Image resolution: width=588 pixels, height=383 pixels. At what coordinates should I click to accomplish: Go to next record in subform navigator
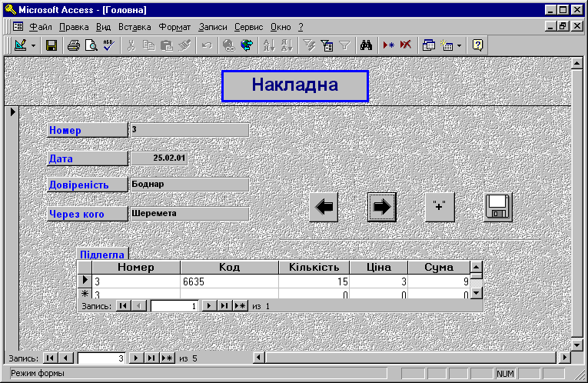tap(208, 306)
